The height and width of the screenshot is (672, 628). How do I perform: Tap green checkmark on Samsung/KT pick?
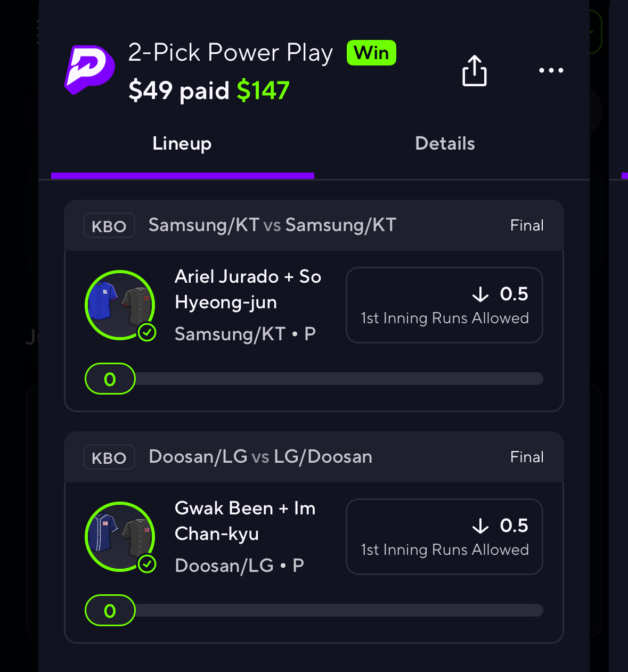(147, 333)
